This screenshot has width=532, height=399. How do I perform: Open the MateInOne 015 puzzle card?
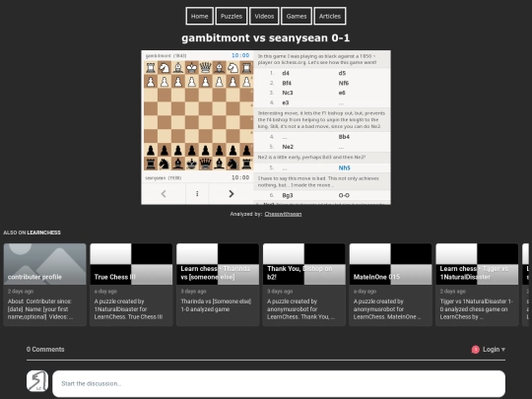[390, 285]
